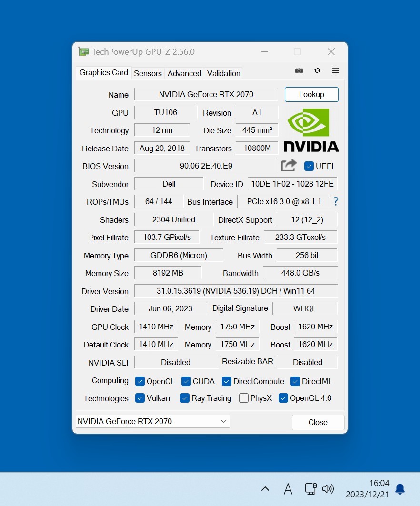Click the ROPs/TMUs value 64 / 144
Viewport: 420px width, 506px height.
coord(159,202)
